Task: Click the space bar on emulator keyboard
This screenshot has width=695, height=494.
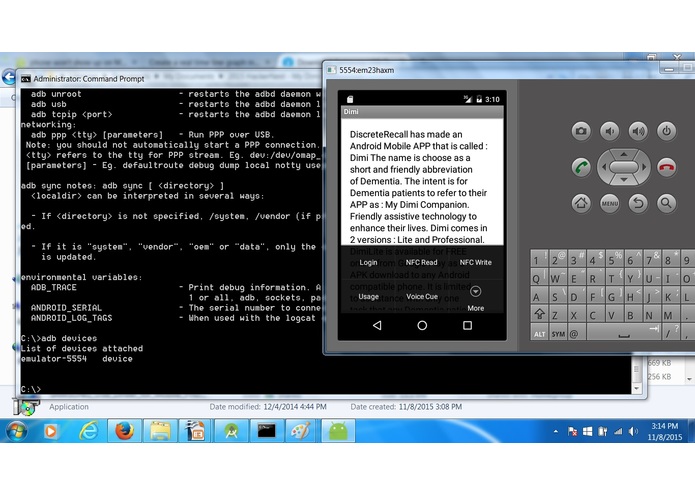Action: click(x=624, y=334)
